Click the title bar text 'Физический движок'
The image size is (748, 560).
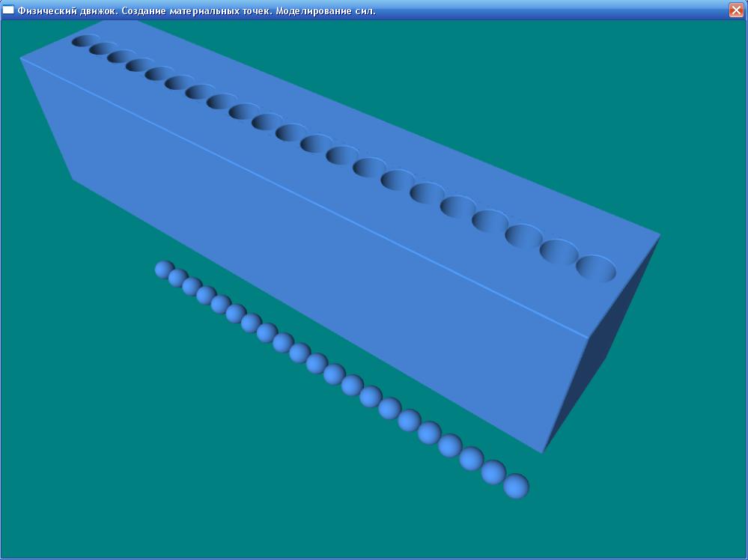tap(67, 10)
